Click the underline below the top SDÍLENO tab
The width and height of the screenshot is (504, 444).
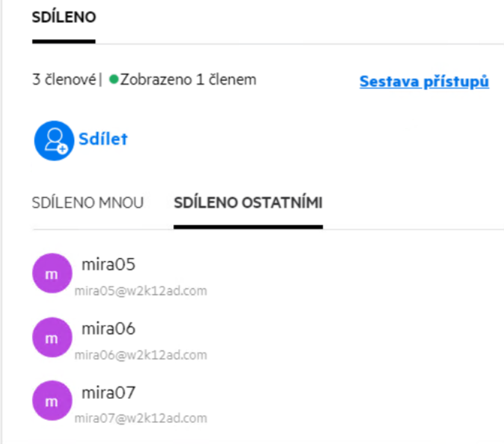pyautogui.click(x=64, y=42)
